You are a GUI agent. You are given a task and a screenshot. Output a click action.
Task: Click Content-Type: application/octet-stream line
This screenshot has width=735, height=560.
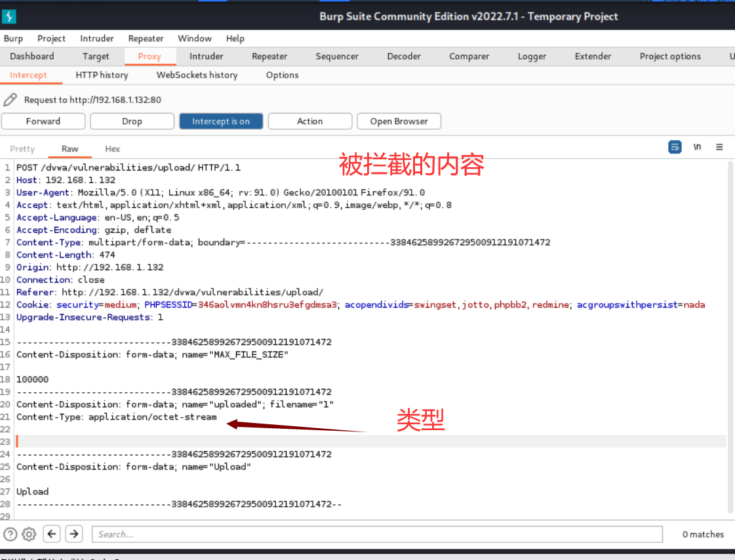[x=117, y=417]
